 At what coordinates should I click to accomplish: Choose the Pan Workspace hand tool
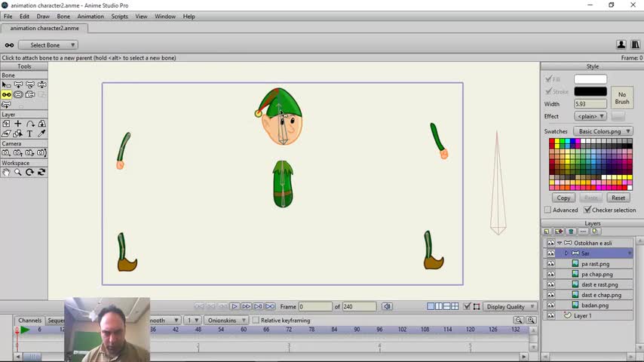point(6,172)
